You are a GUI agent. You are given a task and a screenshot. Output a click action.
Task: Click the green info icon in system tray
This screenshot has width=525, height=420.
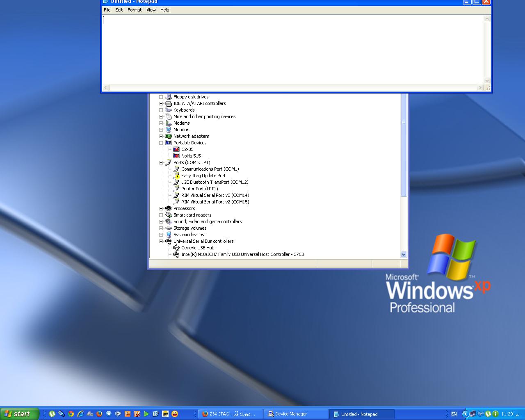tap(495, 414)
